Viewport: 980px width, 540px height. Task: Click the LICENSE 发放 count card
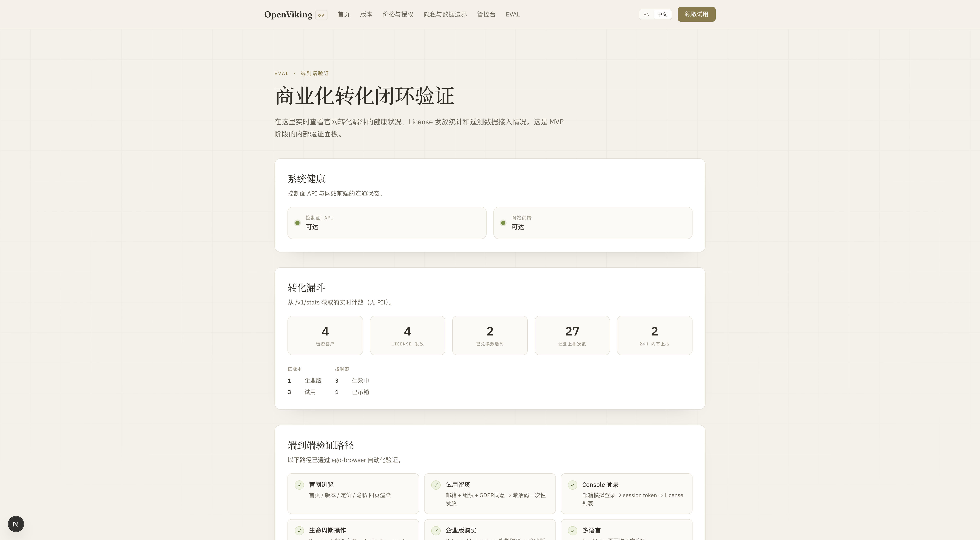(x=408, y=335)
